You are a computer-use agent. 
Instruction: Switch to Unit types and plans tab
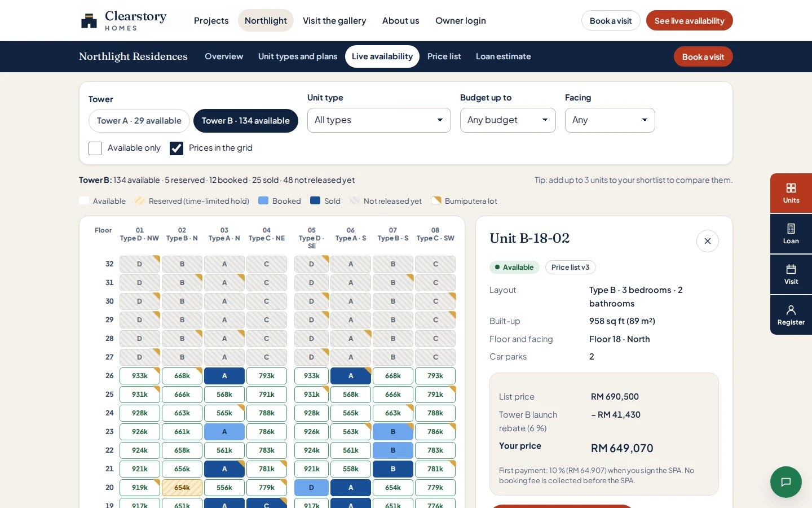point(298,56)
